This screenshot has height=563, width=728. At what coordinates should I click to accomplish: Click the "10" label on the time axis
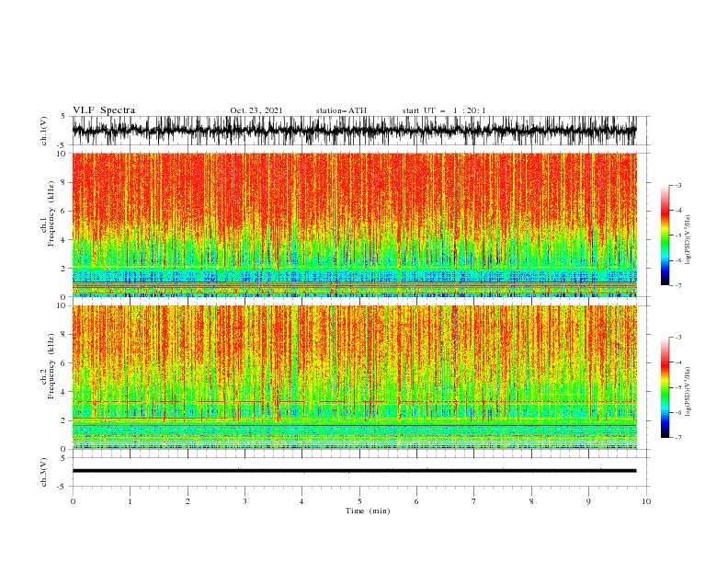coord(646,501)
